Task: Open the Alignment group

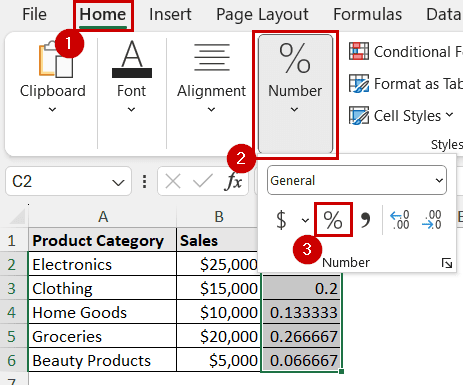Action: coord(211,77)
